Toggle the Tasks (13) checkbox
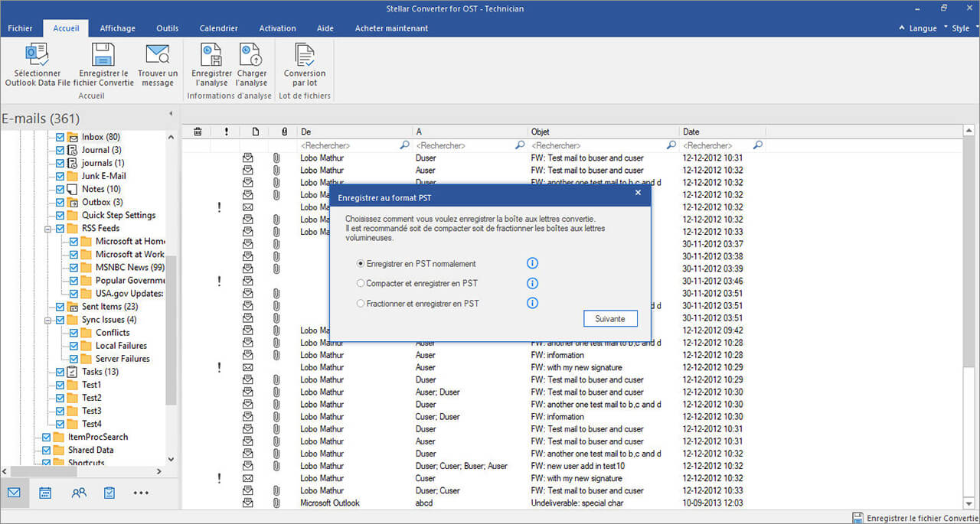Screen dimensions: 980x524 click(x=60, y=372)
